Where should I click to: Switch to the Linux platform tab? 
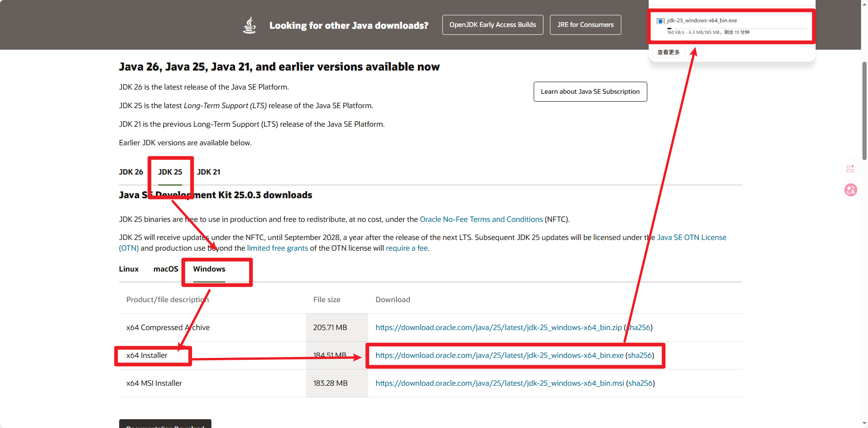[129, 269]
